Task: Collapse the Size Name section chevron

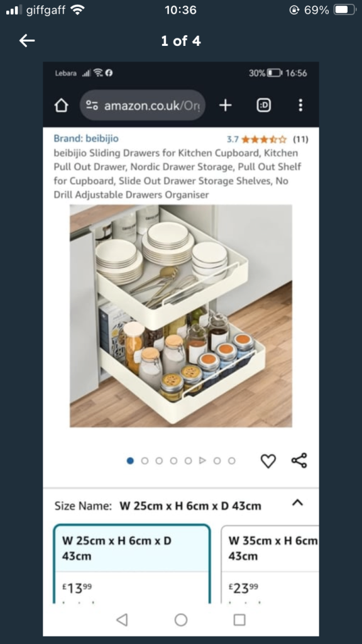Action: (297, 502)
